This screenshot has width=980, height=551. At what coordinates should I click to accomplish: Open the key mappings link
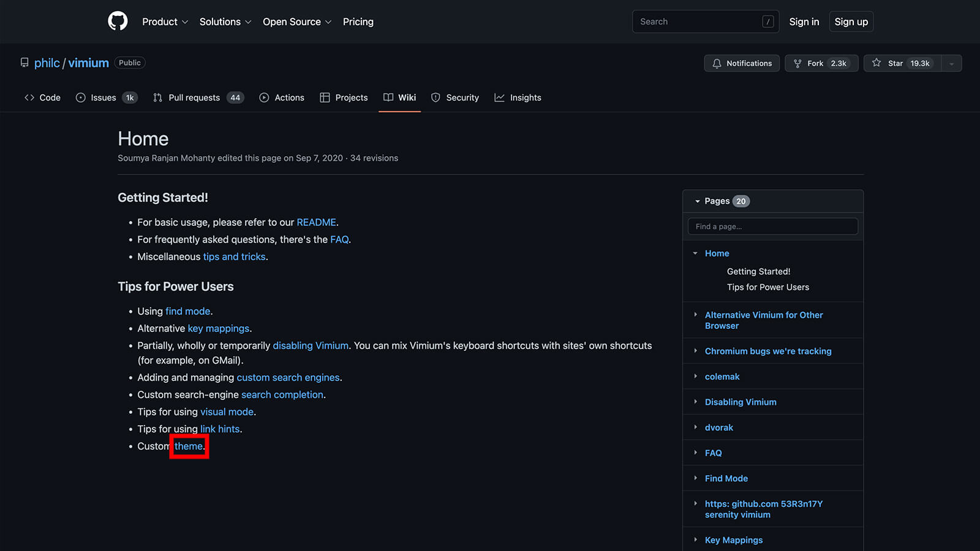[219, 328]
